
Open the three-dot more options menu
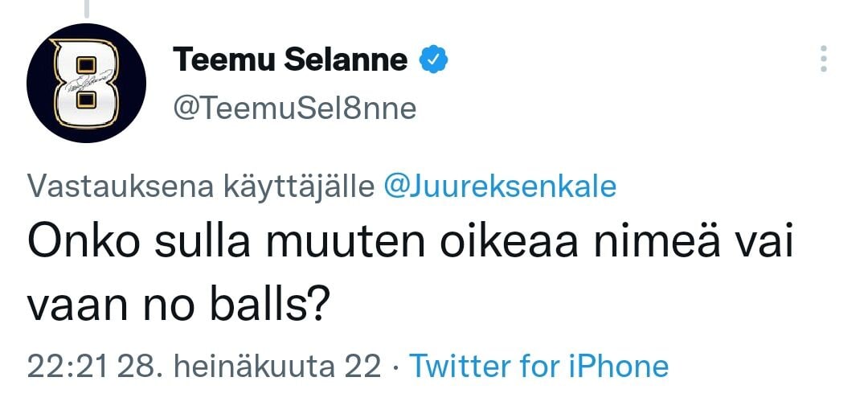[x=822, y=59]
